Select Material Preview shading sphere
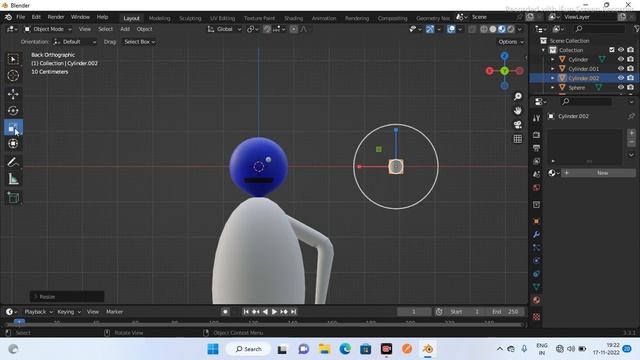Image resolution: width=640 pixels, height=360 pixels. coord(502,29)
